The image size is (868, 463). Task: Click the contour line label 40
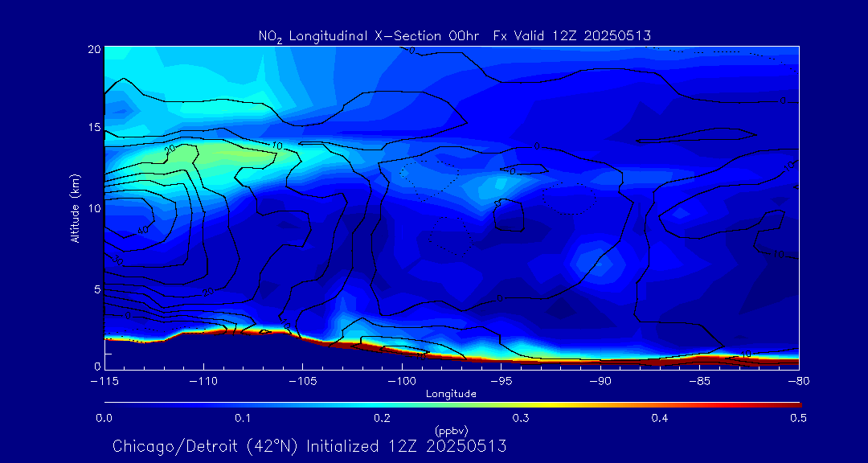pos(142,231)
